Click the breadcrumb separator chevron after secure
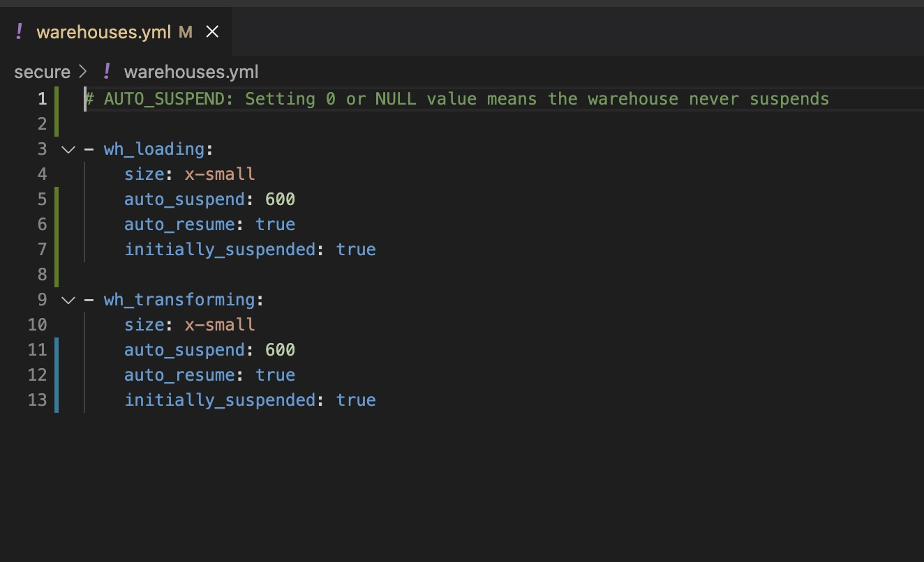The width and height of the screenshot is (924, 562). (x=83, y=72)
